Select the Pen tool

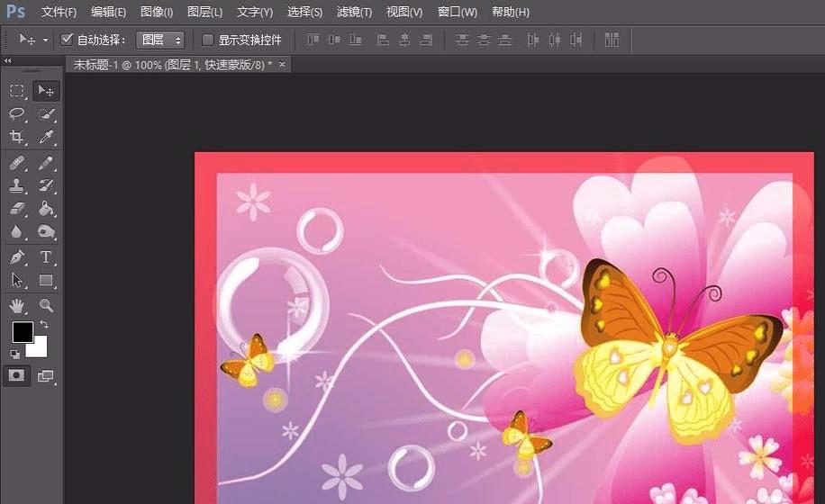coord(17,257)
